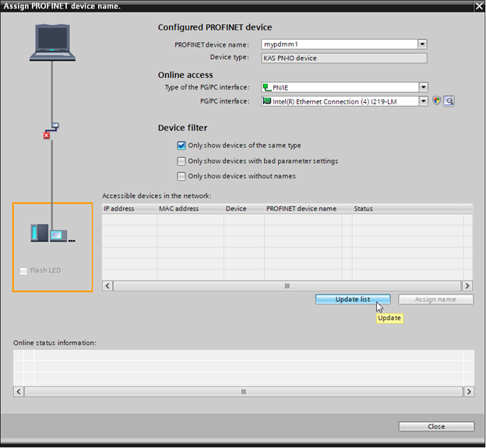Click the 'Configured PROFINET device' heading
486x448 pixels.
click(x=215, y=27)
